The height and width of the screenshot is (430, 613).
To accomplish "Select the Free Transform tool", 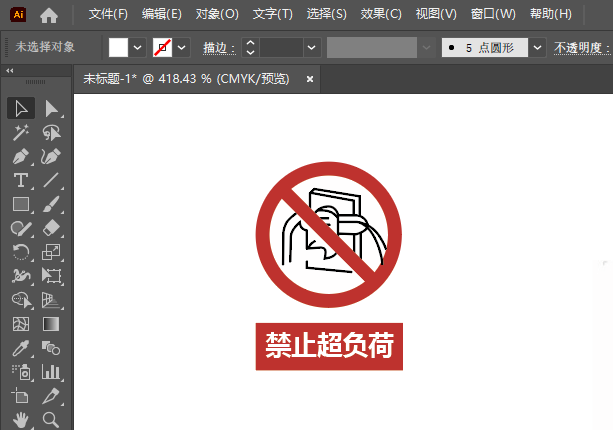I will click(51, 276).
